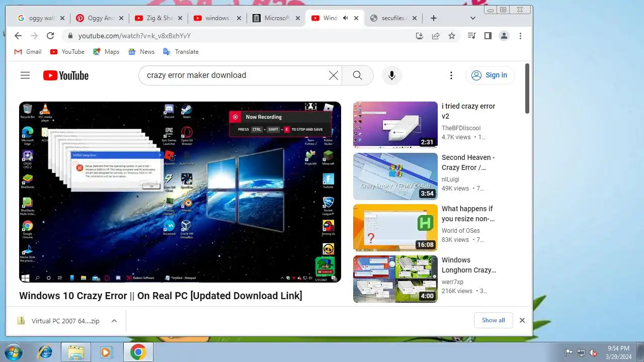Open 'i tried crazy error v2' thumbnail
644x362 pixels.
pos(395,124)
